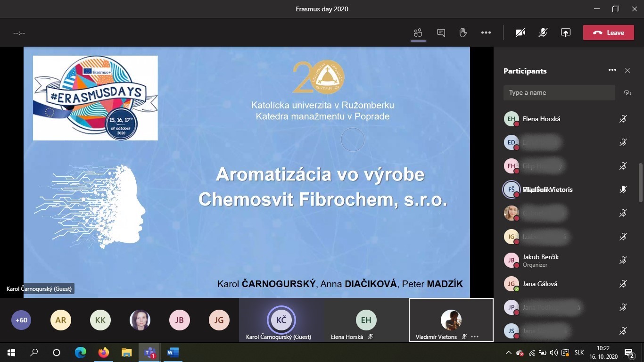Close the Participants panel

pyautogui.click(x=627, y=70)
